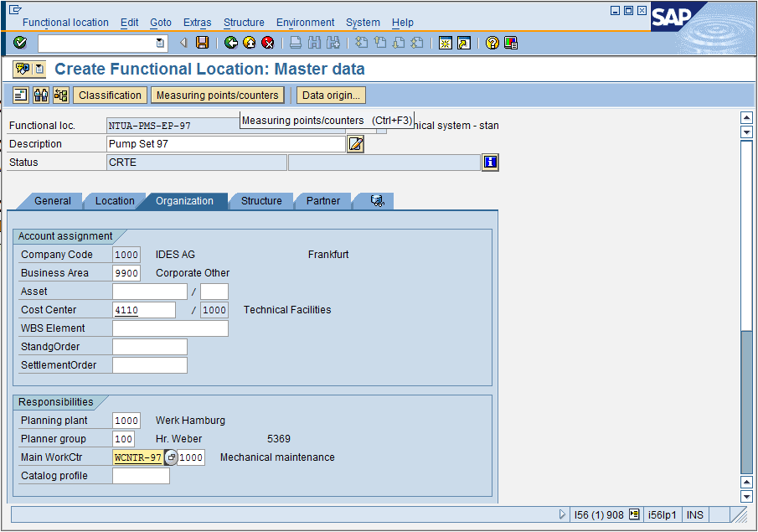Click the search help icon beside Main WorkCtr
This screenshot has height=532, width=758.
[171, 457]
